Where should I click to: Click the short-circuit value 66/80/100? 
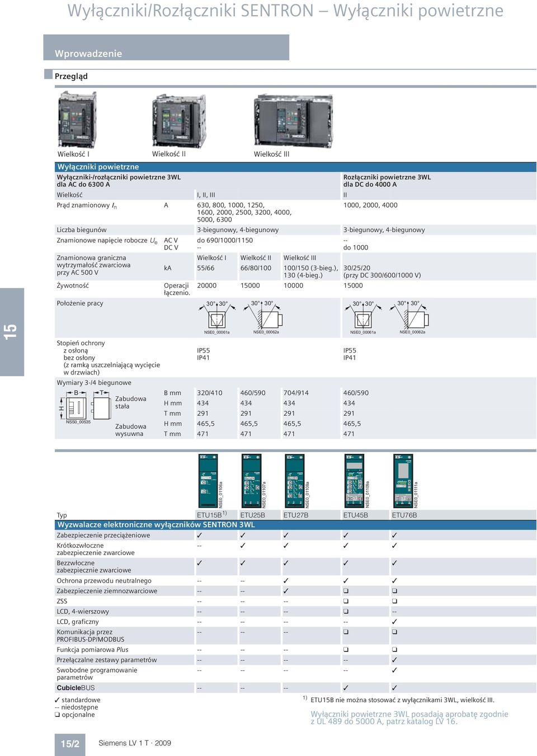coord(256,268)
